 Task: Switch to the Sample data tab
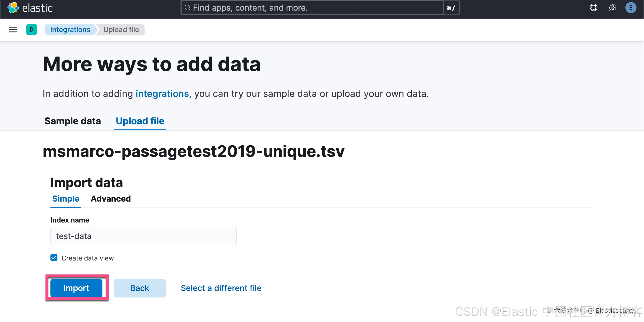pyautogui.click(x=73, y=121)
